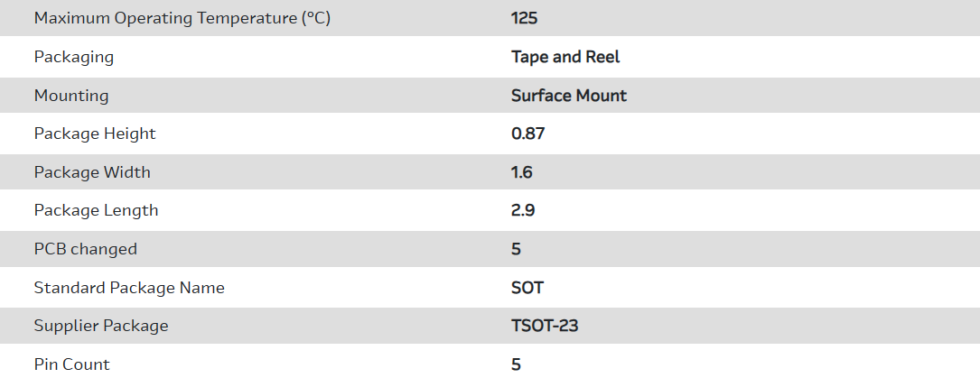Click the Supplier Package label
This screenshot has height=378, width=980.
pos(101,326)
